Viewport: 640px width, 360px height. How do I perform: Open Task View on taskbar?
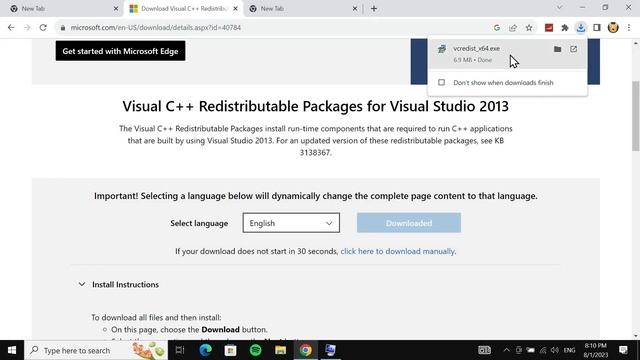[x=180, y=350]
